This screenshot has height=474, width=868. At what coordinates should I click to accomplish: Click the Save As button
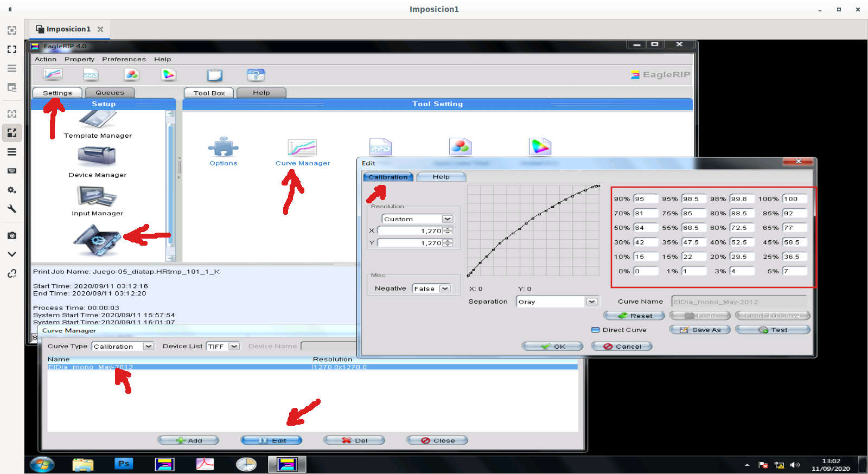(701, 330)
